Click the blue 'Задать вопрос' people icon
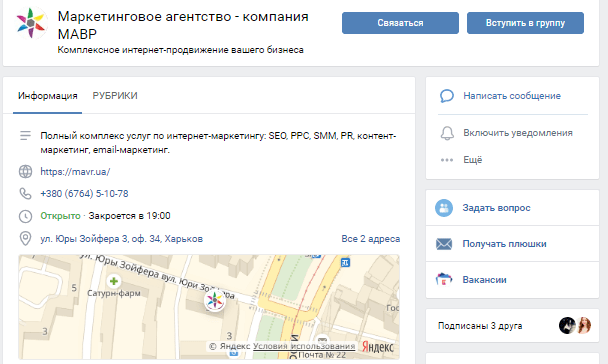The width and height of the screenshot is (608, 364). click(x=444, y=208)
